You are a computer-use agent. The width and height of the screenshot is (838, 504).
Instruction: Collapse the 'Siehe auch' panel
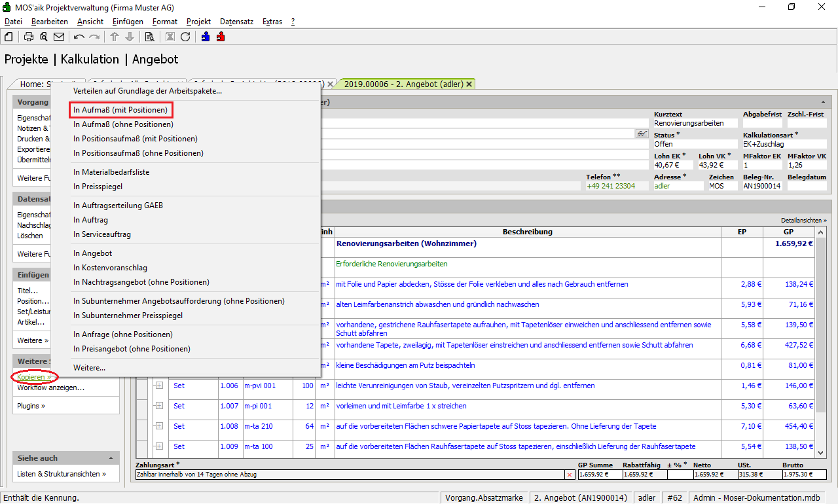pyautogui.click(x=111, y=458)
